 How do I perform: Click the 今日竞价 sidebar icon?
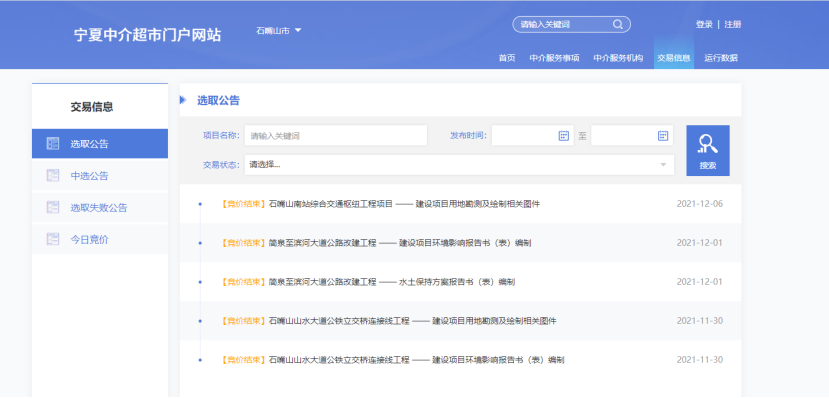click(x=52, y=239)
